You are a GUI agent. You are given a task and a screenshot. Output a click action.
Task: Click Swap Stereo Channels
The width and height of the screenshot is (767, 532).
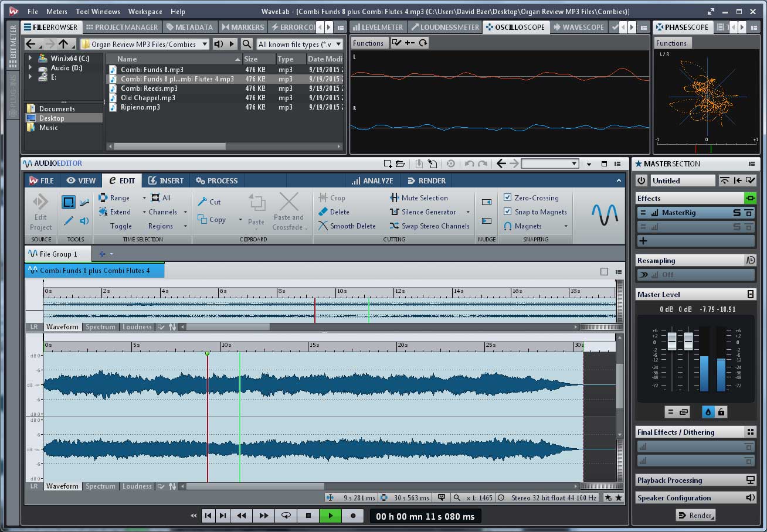click(x=430, y=226)
